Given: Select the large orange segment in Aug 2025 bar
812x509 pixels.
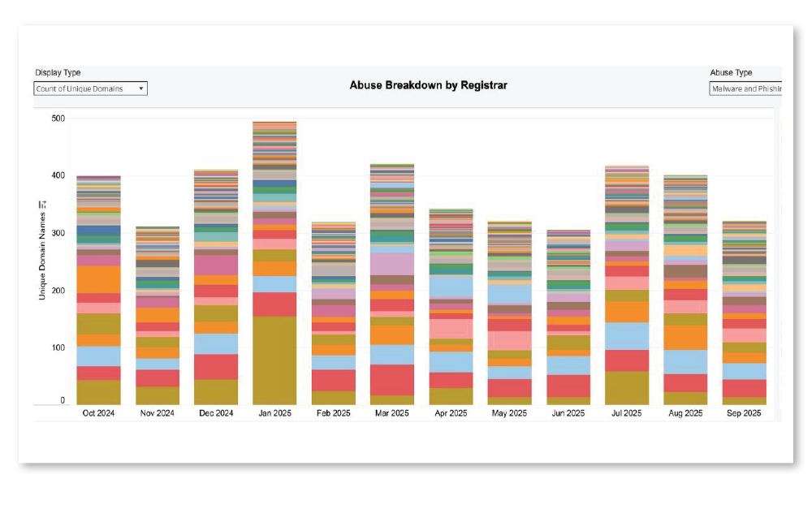Looking at the screenshot, I should click(x=685, y=337).
